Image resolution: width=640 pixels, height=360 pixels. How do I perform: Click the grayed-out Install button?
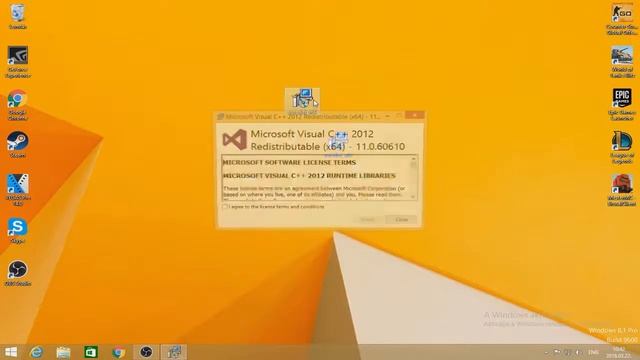(367, 220)
